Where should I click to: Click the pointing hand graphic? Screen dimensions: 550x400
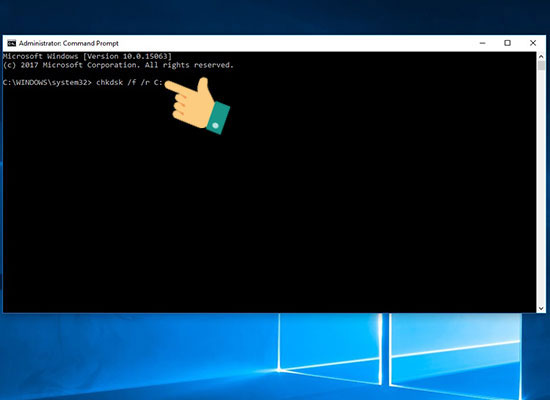point(197,105)
